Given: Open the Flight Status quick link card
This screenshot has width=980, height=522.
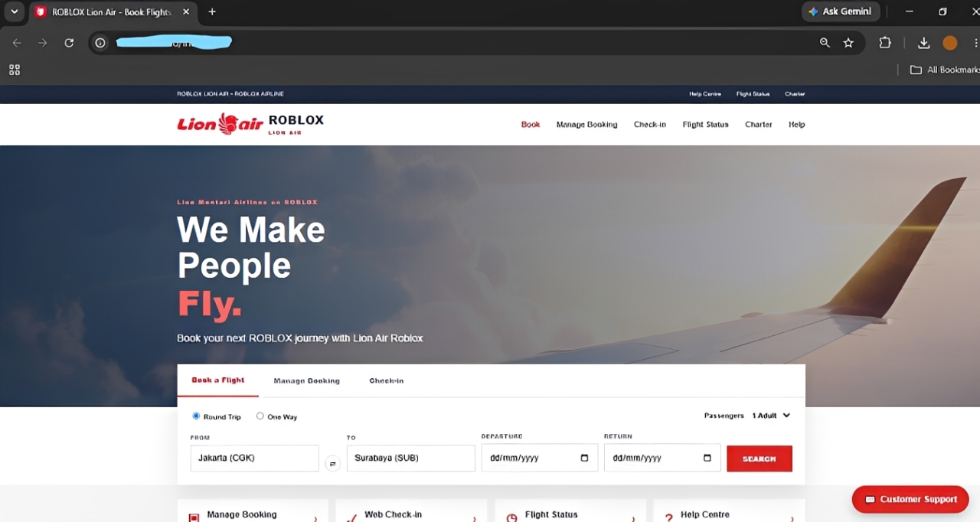Looking at the screenshot, I should 570,511.
